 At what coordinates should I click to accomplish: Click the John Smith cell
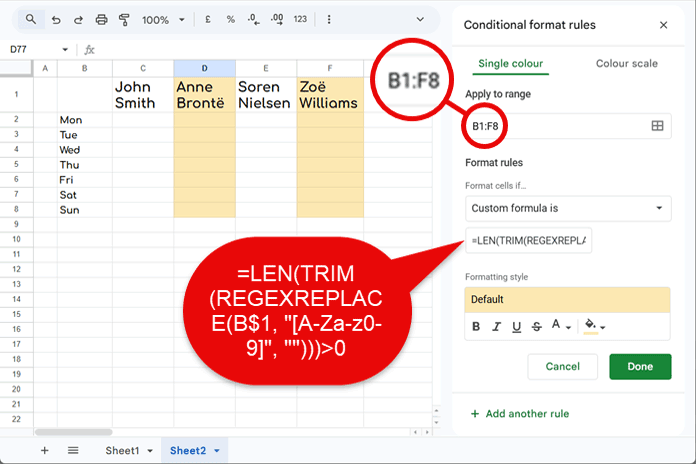click(143, 95)
